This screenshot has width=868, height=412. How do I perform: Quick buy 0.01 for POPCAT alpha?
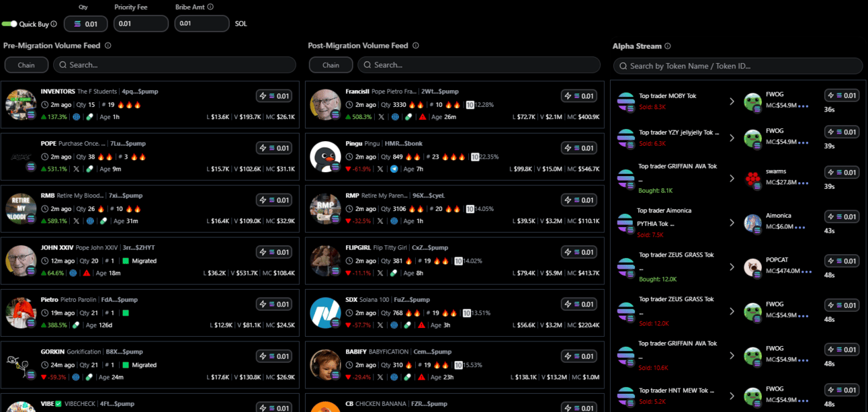pos(842,261)
